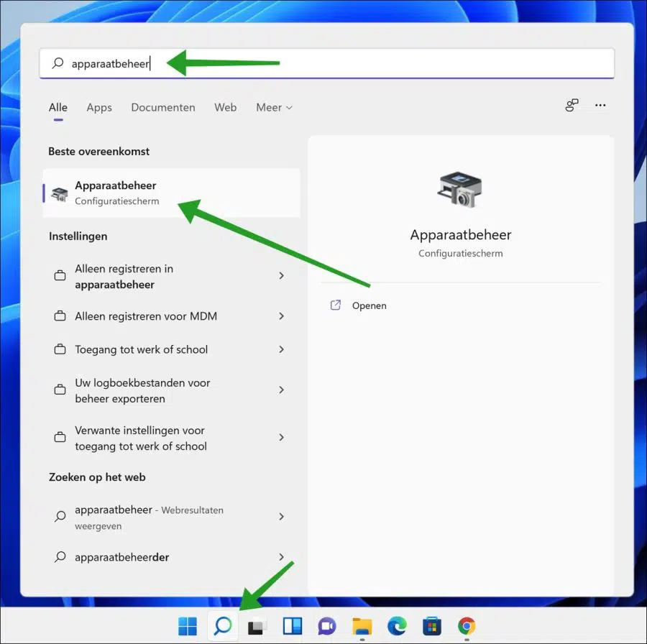The image size is (647, 644).
Task: Open 'Uw logboekbestanden voor beheer exporteren'
Action: [171, 390]
